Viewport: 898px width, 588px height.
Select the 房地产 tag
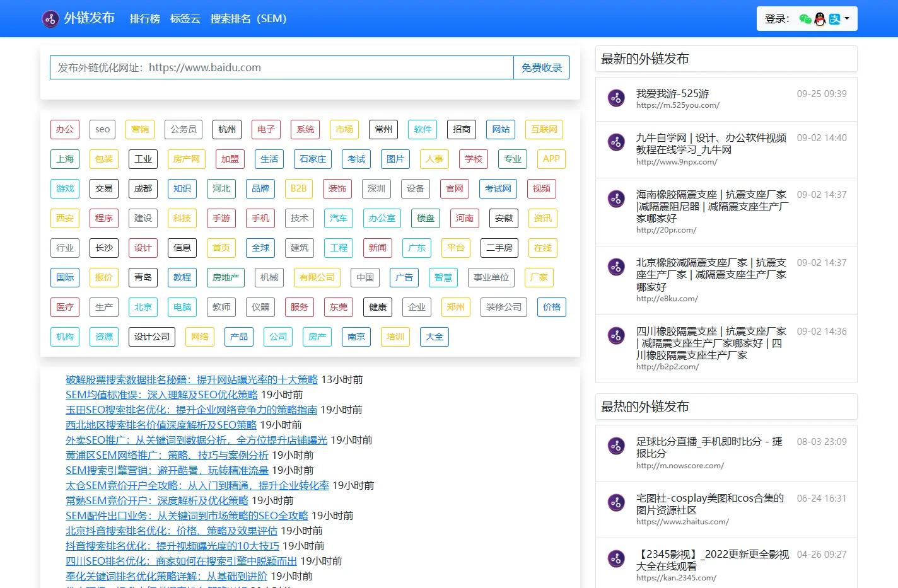226,277
